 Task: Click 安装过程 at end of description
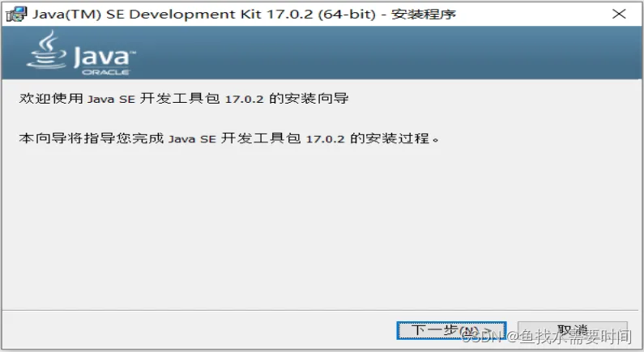click(397, 138)
